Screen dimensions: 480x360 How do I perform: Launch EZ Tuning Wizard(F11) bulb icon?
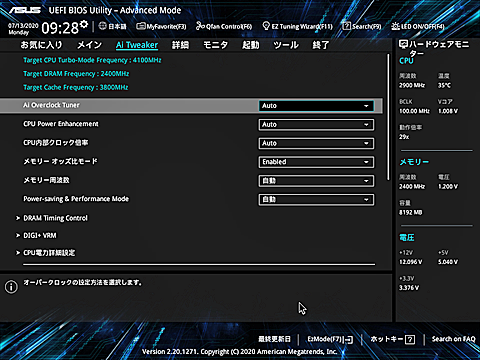pos(266,26)
